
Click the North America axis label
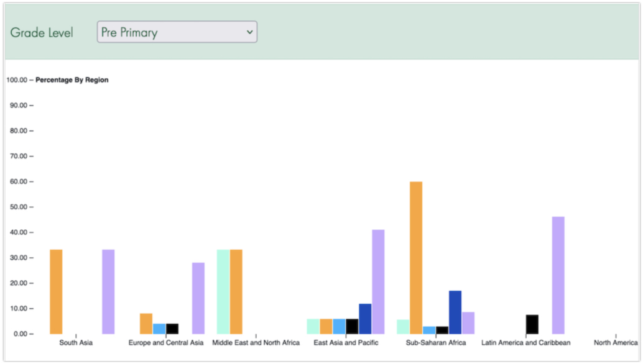(616, 343)
